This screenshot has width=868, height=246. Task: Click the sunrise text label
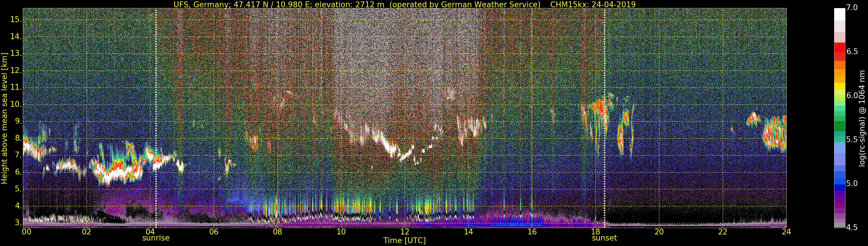coord(156,238)
